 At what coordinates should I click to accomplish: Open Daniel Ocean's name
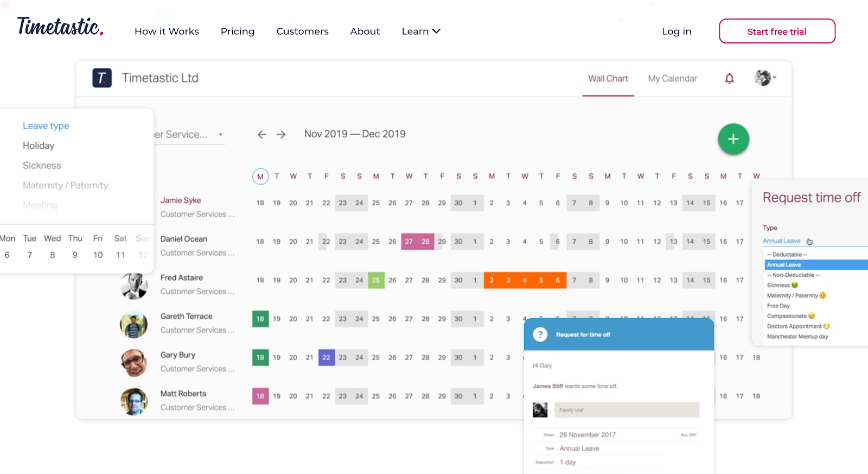[x=184, y=239]
